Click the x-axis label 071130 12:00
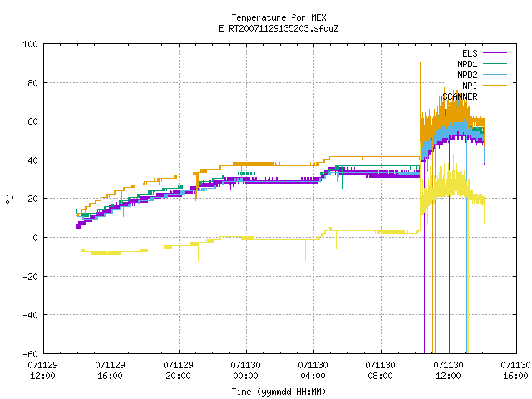 click(449, 370)
